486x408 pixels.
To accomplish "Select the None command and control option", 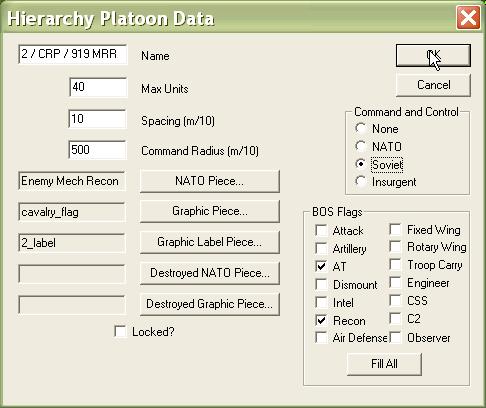I will (x=361, y=128).
